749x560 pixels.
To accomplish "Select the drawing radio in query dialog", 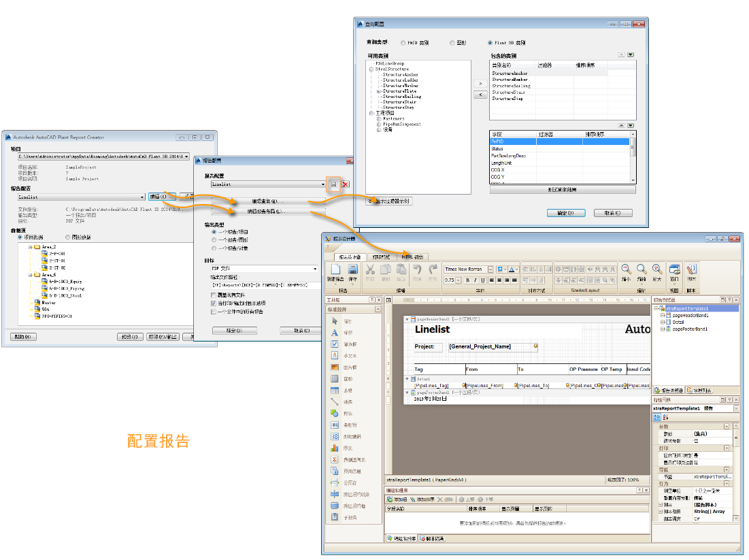I will coord(452,43).
